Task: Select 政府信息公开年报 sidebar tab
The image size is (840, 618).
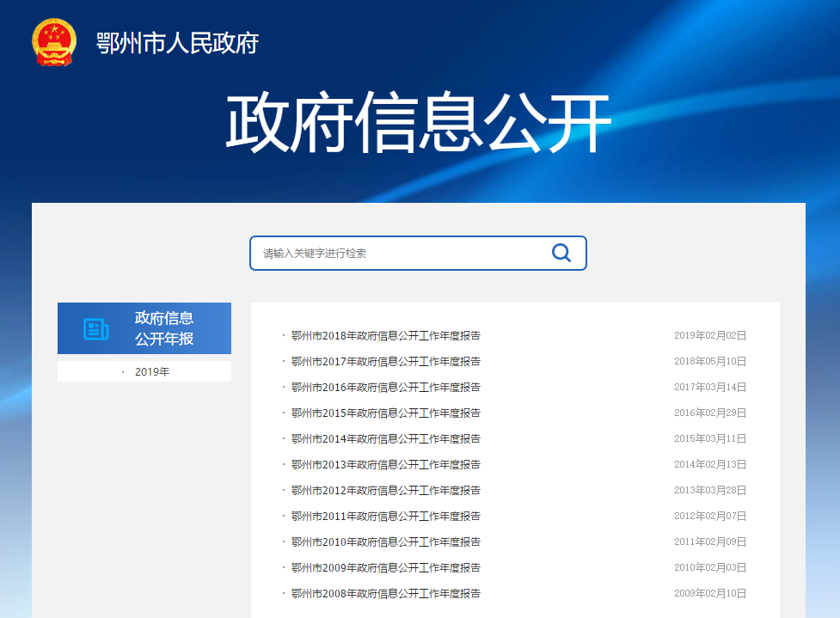Action: pos(144,328)
